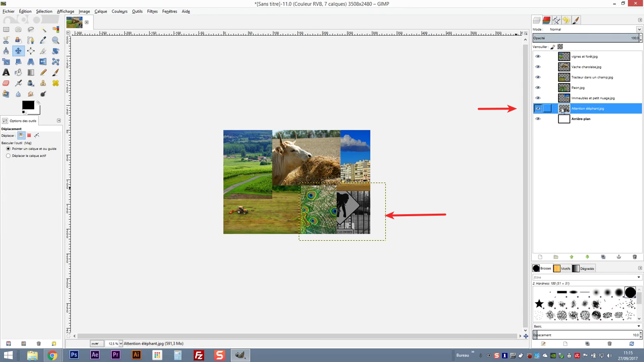The height and width of the screenshot is (362, 644).
Task: Open Photoshop from the Windows taskbar
Action: (74, 355)
